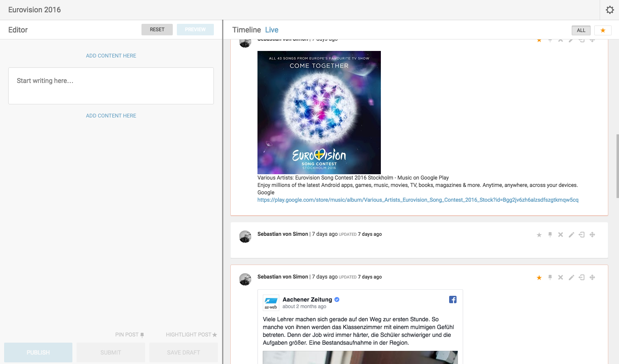The height and width of the screenshot is (364, 619).
Task: Show ALL posts in timeline
Action: tap(581, 30)
